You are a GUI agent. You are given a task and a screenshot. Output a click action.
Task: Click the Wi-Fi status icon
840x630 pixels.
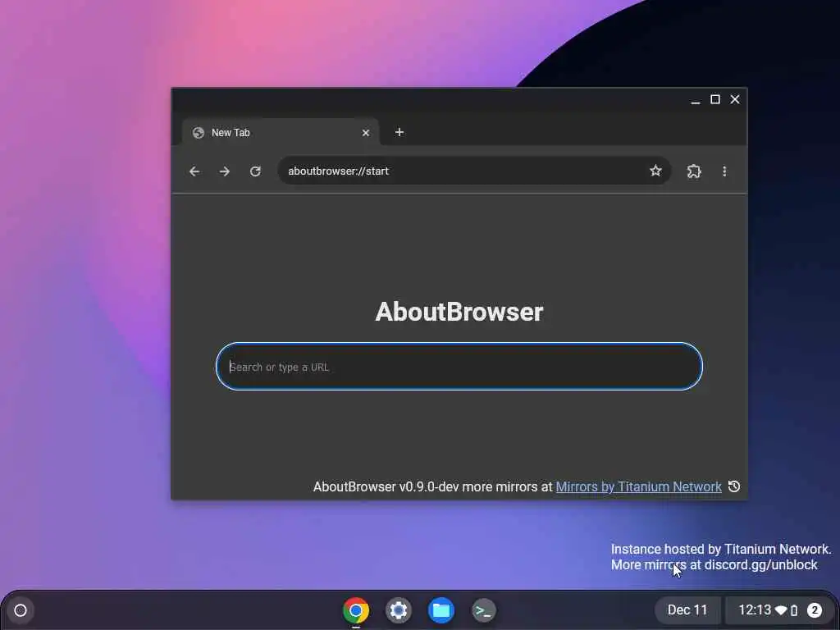pyautogui.click(x=781, y=610)
